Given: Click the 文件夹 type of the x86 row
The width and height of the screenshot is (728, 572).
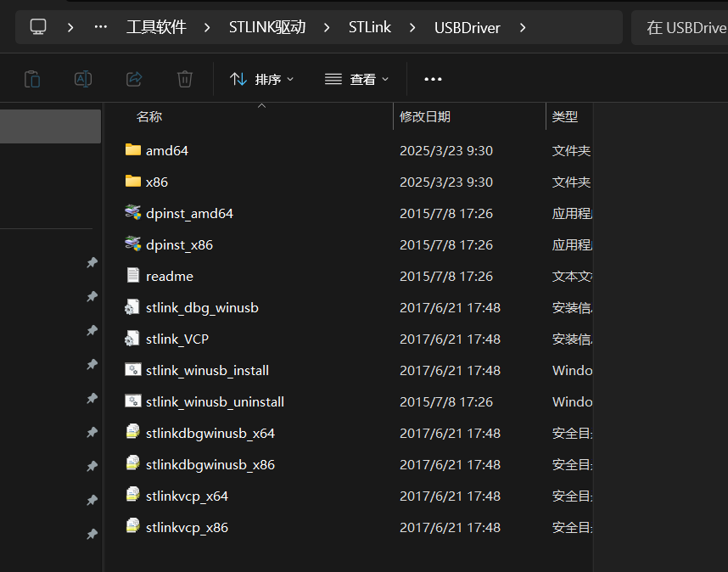Looking at the screenshot, I should point(571,182).
